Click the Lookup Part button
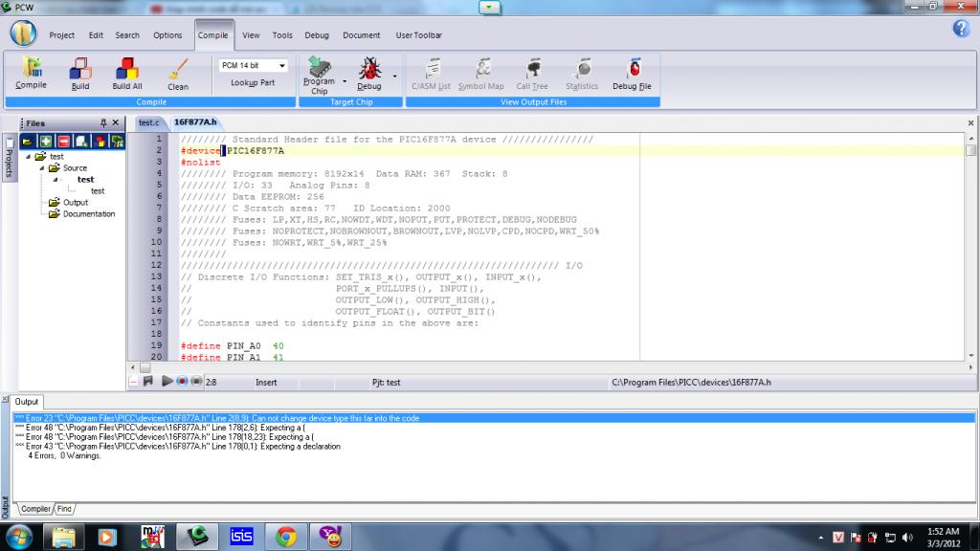This screenshot has height=551, width=980. (x=253, y=83)
